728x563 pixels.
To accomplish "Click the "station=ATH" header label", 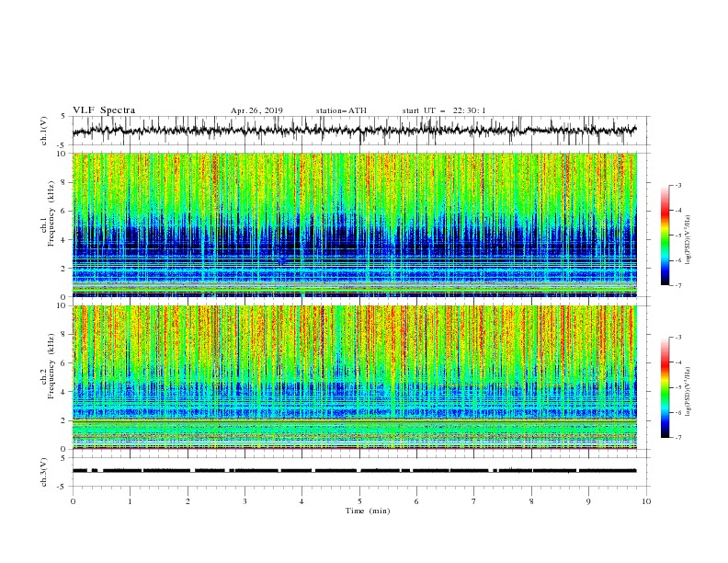I will (x=341, y=110).
